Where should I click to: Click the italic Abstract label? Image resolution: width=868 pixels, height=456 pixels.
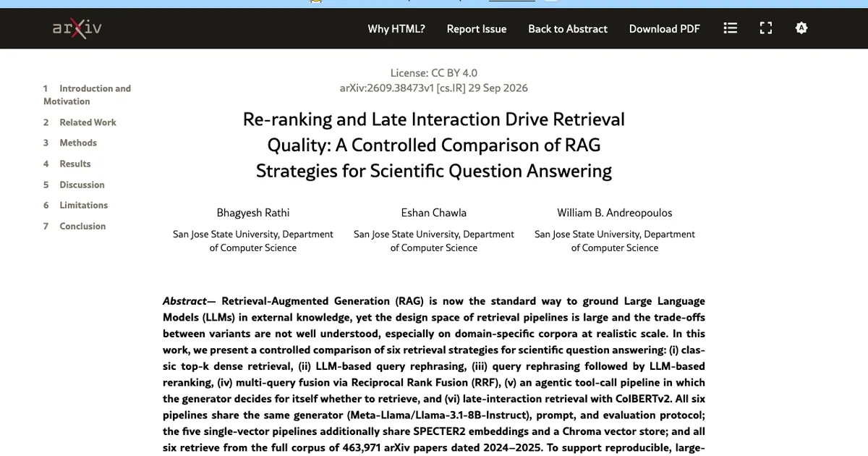pyautogui.click(x=184, y=301)
